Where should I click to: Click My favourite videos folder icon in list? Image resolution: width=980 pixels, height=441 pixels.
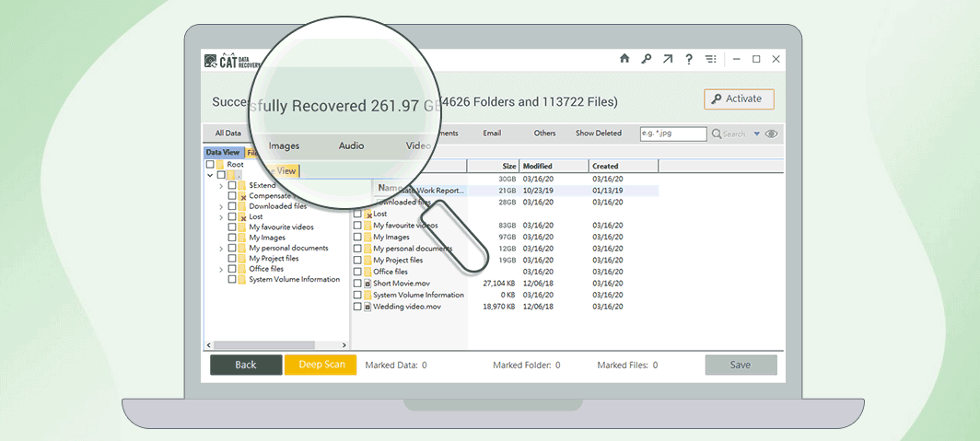(367, 226)
